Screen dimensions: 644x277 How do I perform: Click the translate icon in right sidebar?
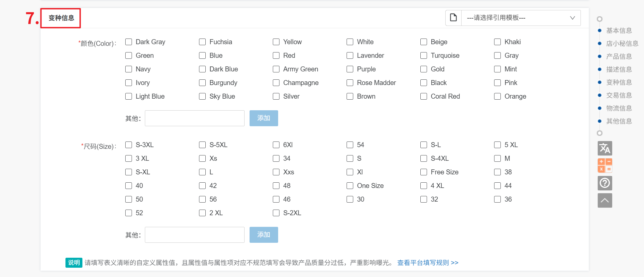[x=605, y=148]
